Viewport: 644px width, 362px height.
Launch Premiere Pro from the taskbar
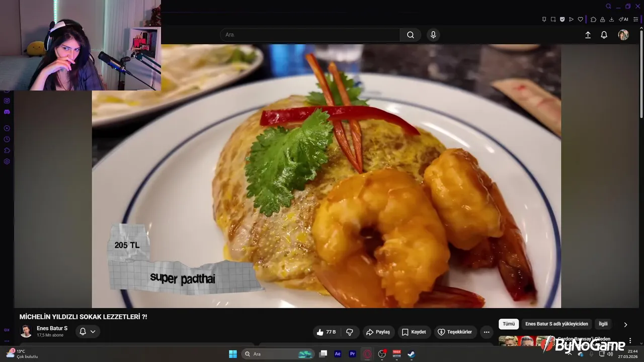tap(353, 354)
